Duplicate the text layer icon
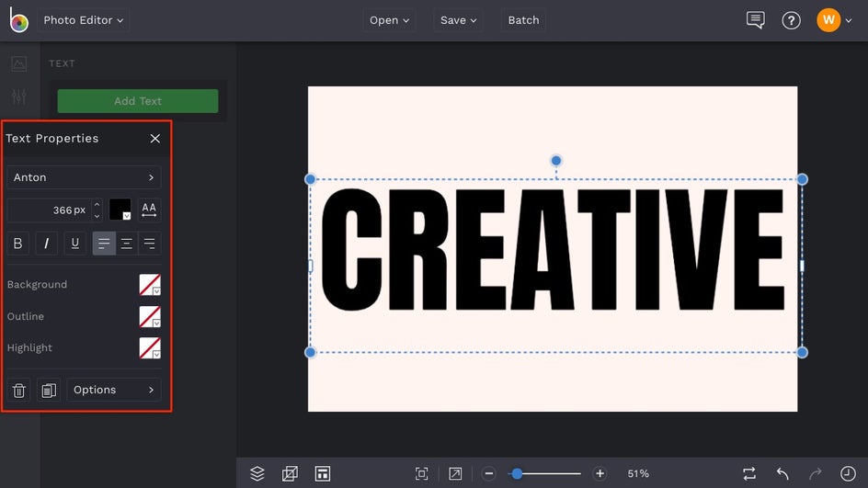The height and width of the screenshot is (488, 868). 49,390
